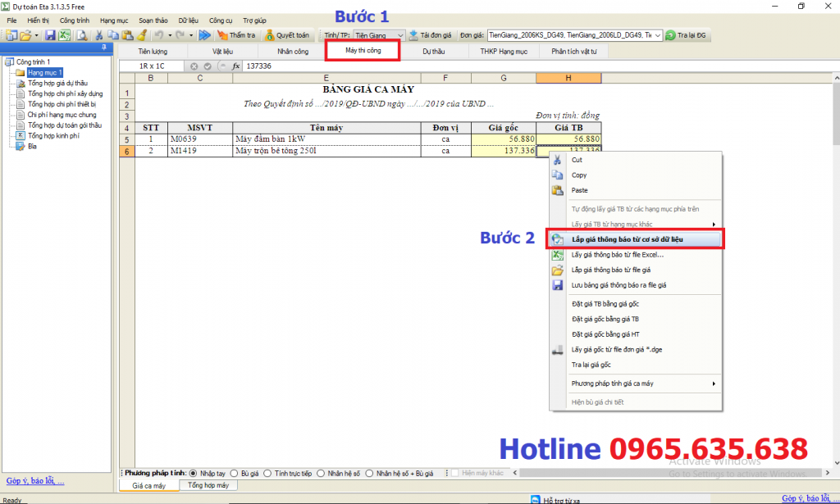Select Tổng hợp kinh phí in tree
Image resolution: width=840 pixels, height=504 pixels.
pos(53,136)
